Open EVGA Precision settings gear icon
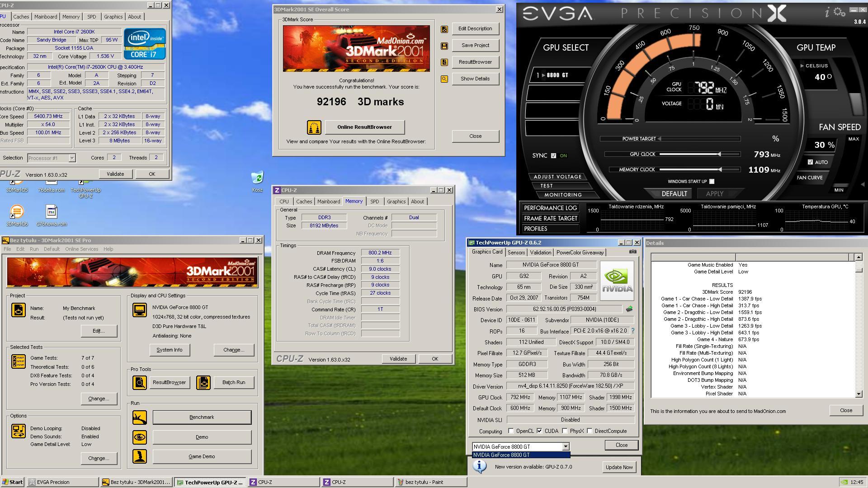Viewport: 868px width, 488px height. 840,12
